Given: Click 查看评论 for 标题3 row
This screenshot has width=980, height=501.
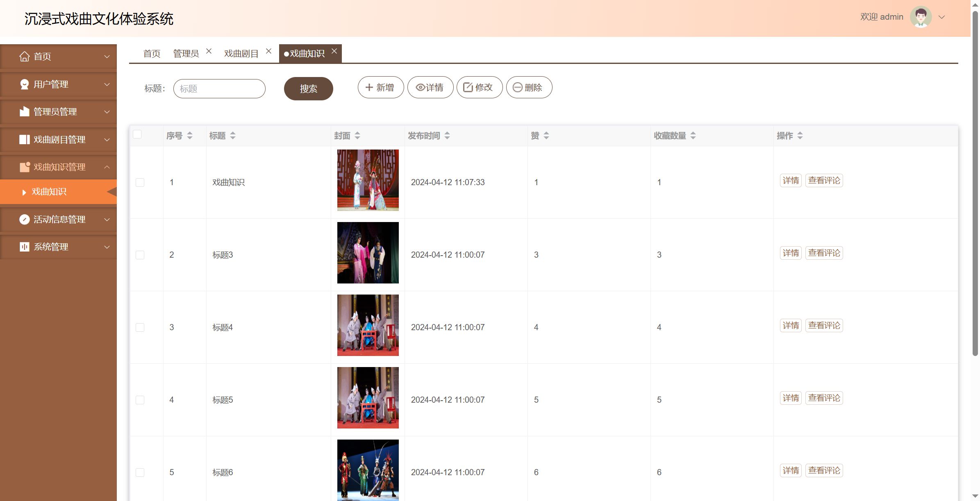Looking at the screenshot, I should click(824, 253).
